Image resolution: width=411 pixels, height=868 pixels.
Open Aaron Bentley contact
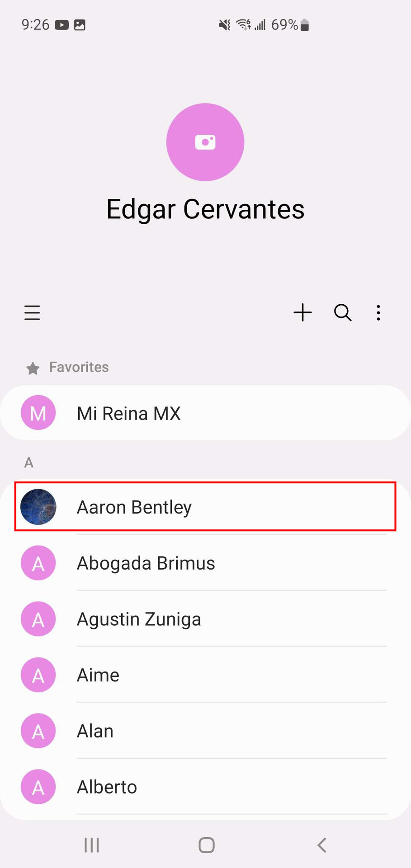[x=134, y=507]
